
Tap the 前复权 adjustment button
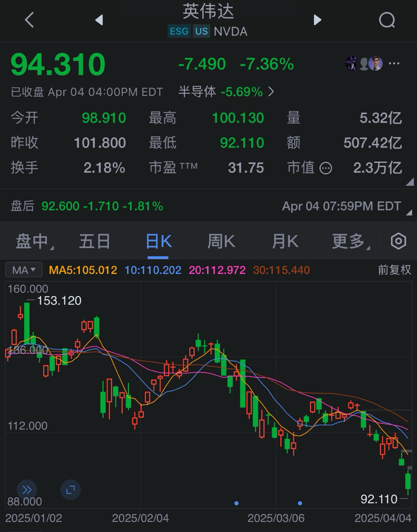coord(394,270)
